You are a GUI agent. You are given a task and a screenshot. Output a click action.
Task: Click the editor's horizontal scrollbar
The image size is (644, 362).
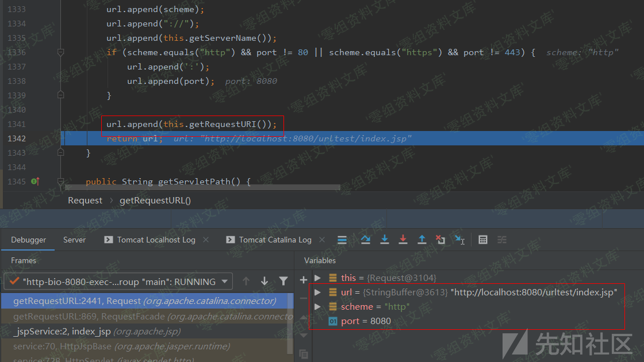(202, 187)
